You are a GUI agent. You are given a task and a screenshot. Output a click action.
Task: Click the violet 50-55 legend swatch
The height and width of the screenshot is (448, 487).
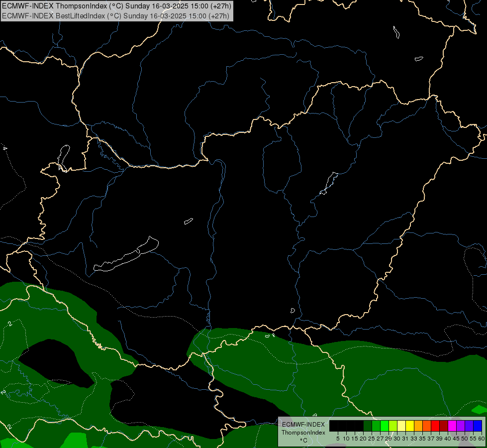pyautogui.click(x=469, y=426)
